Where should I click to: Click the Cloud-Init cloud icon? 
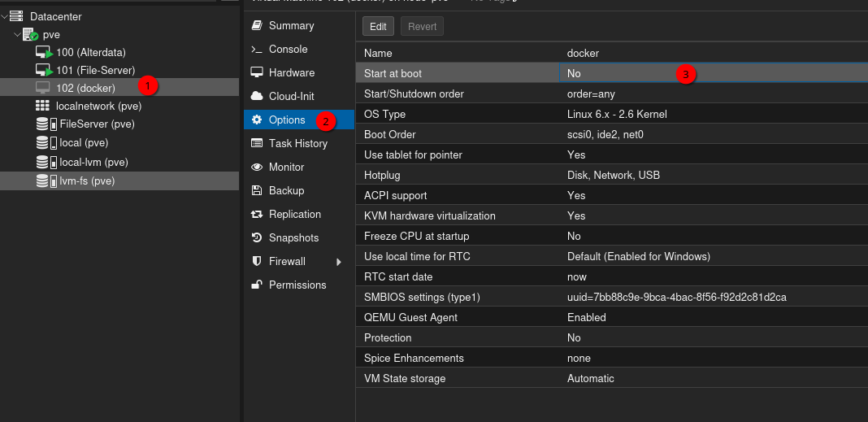[257, 96]
